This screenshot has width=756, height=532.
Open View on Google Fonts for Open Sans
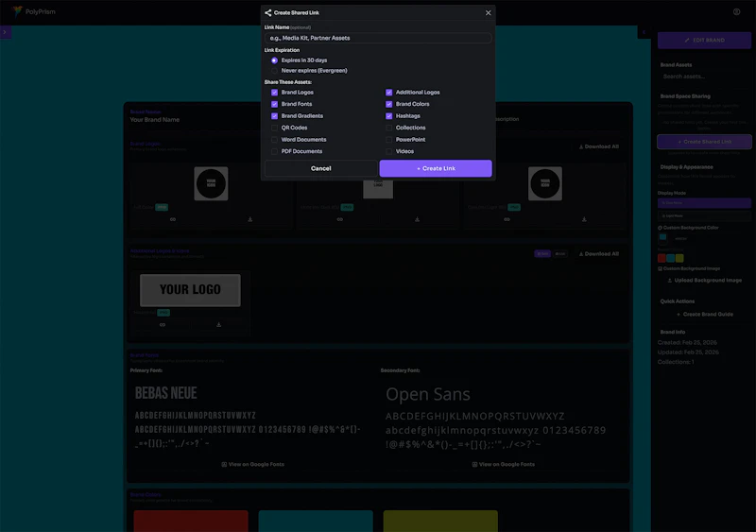click(504, 465)
